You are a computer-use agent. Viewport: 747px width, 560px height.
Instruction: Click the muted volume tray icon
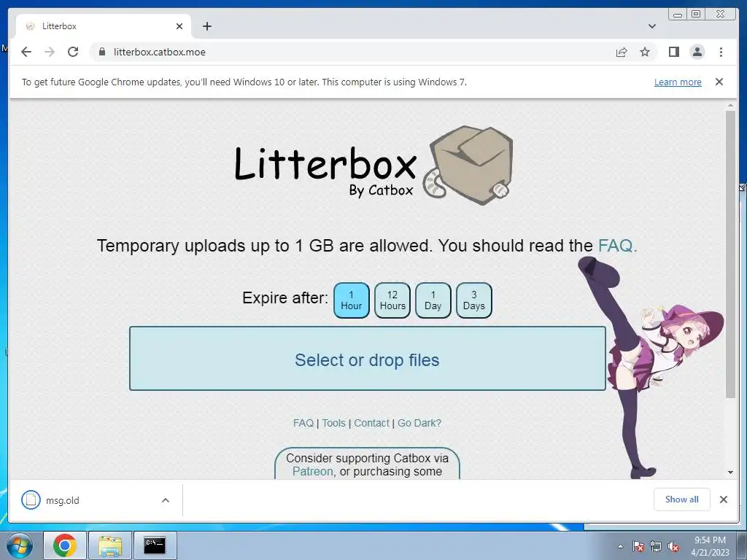pyautogui.click(x=673, y=547)
